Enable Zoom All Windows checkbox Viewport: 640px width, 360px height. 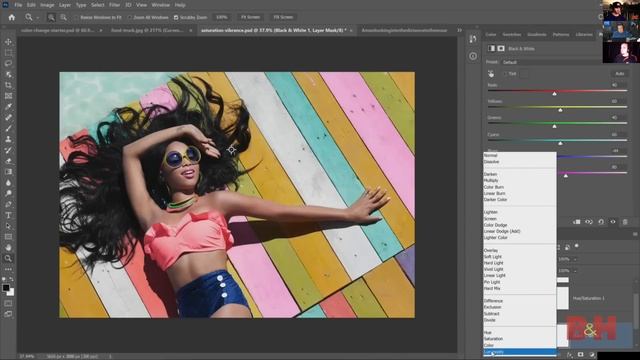pyautogui.click(x=130, y=18)
